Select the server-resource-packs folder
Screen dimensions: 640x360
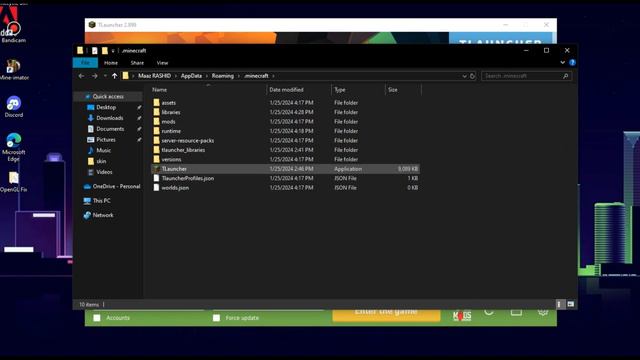tap(285, 140)
